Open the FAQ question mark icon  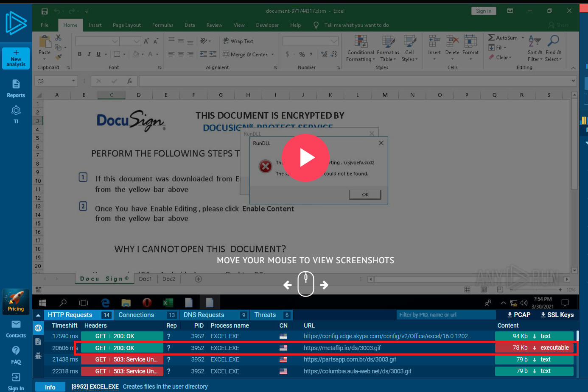(16, 354)
